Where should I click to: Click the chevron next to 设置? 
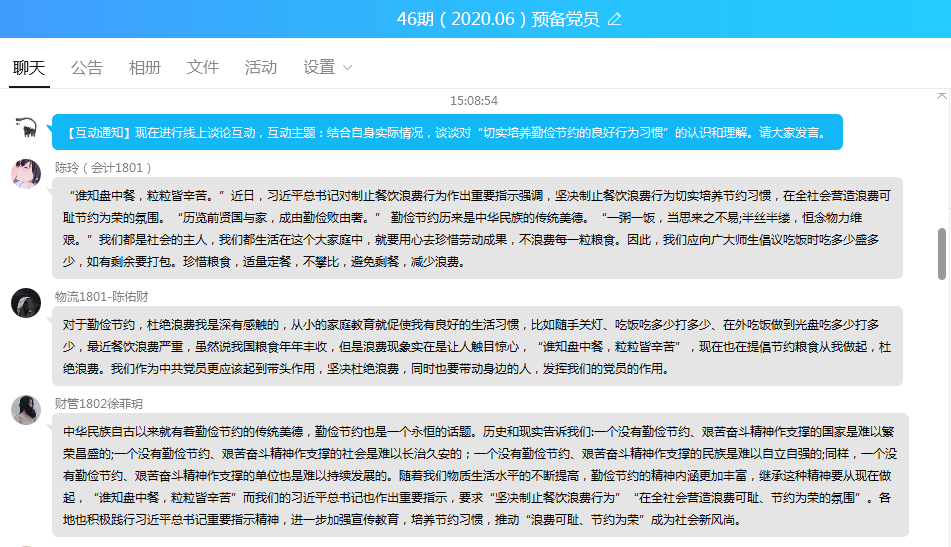point(348,68)
